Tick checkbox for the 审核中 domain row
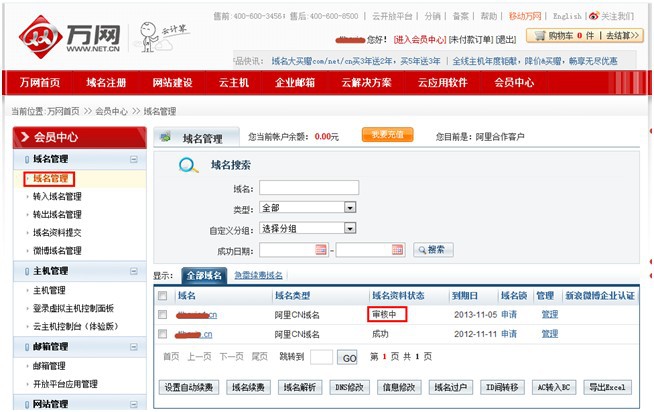 (163, 314)
